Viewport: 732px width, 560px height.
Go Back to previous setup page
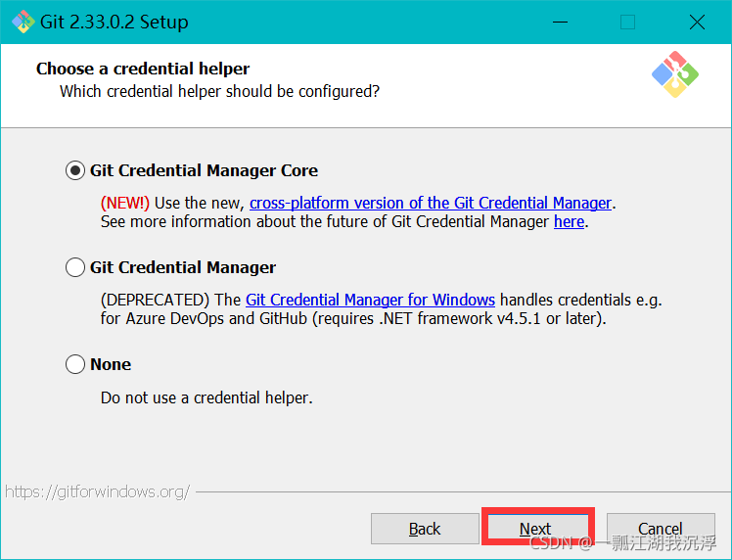point(425,529)
